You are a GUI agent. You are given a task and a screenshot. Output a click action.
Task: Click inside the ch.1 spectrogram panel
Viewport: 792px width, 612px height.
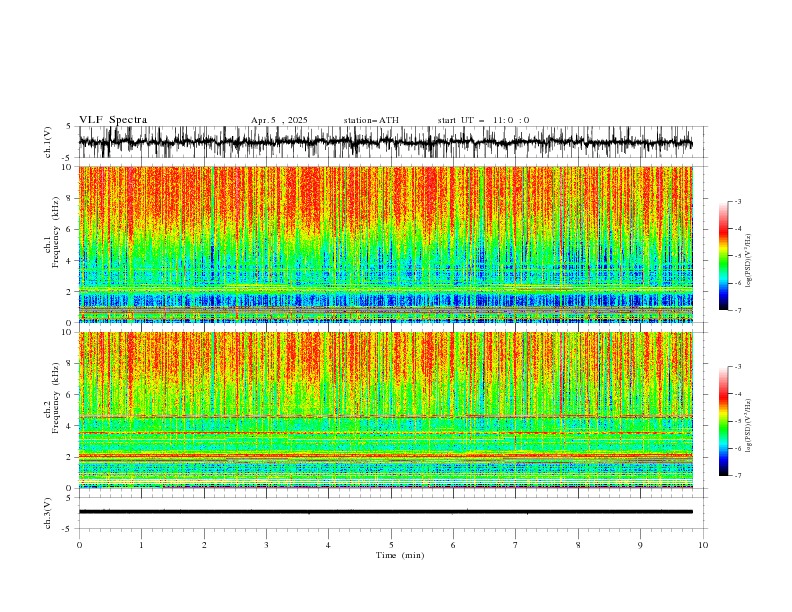[385, 244]
